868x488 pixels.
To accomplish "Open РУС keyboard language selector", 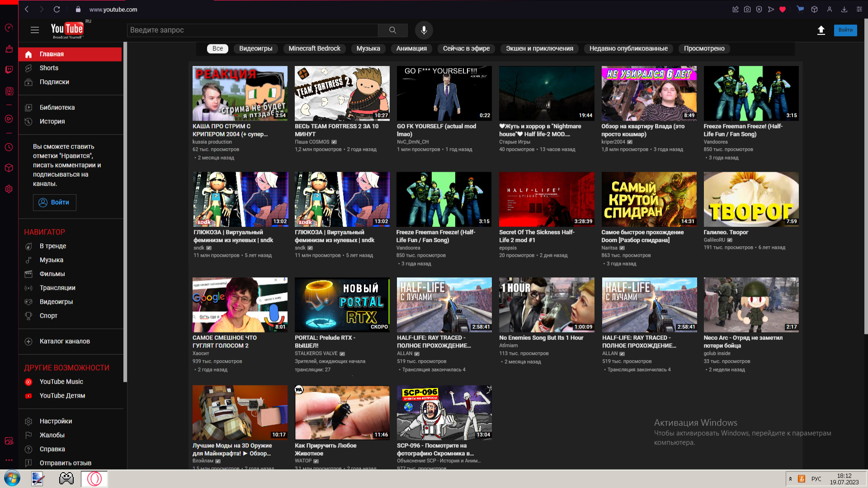I will coord(816,479).
